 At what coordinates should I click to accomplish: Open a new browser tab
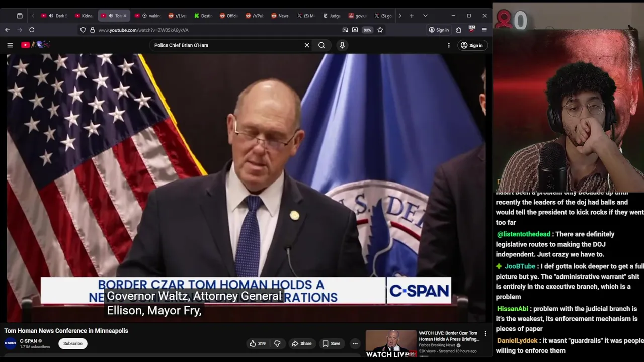[x=412, y=16]
